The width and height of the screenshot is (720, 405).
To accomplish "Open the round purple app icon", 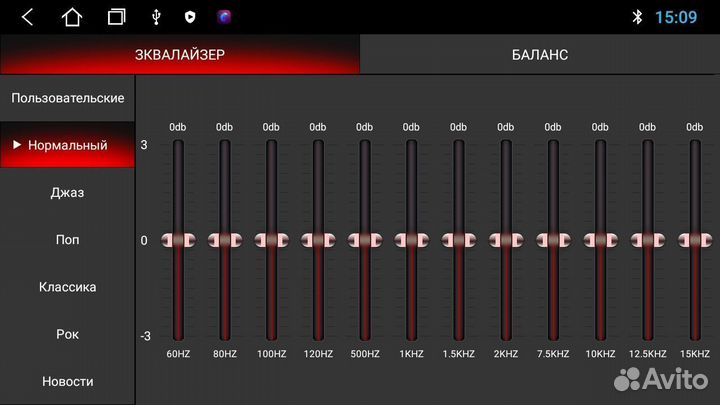I will pyautogui.click(x=225, y=17).
